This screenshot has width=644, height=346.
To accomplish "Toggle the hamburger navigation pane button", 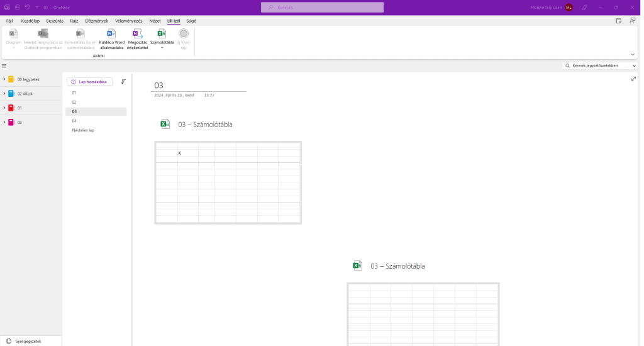I will 4,65.
